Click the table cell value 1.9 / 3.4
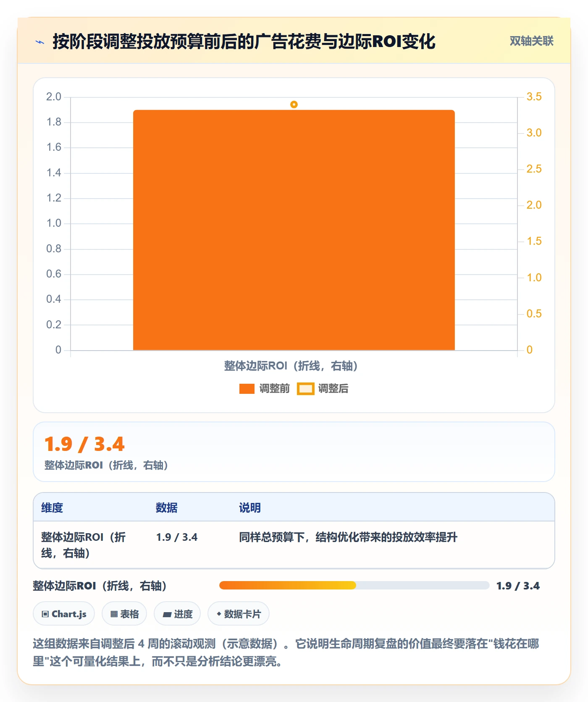Screen dimensions: 588x702 (x=177, y=537)
